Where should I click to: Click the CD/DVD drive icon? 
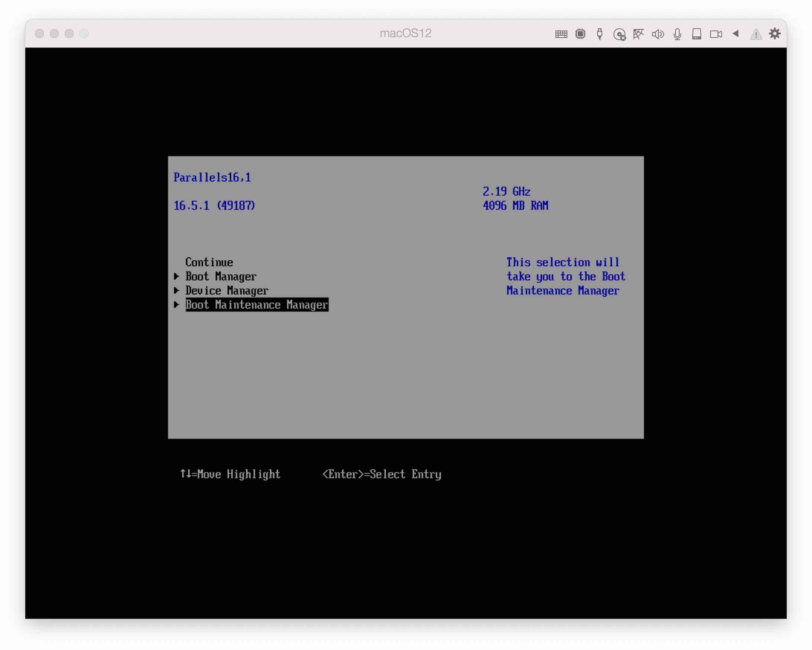tap(619, 34)
